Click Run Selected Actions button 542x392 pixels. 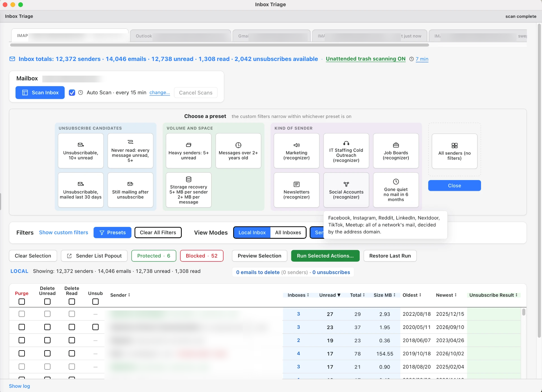325,256
